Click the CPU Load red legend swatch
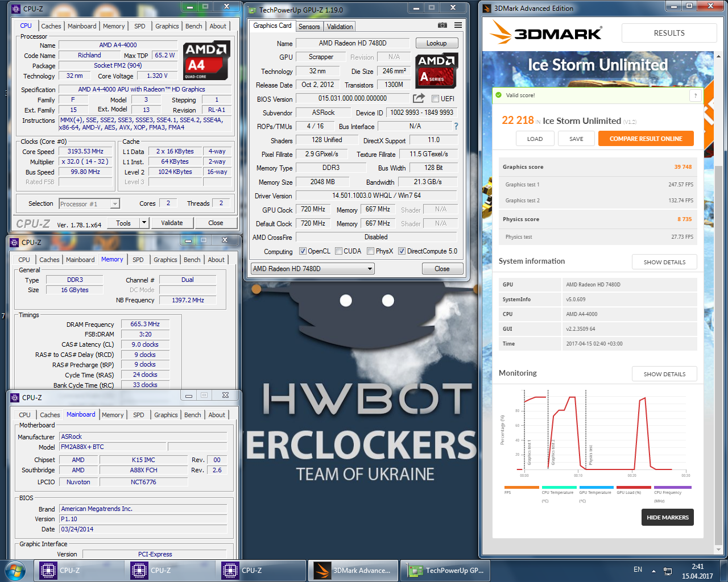 tap(634, 487)
